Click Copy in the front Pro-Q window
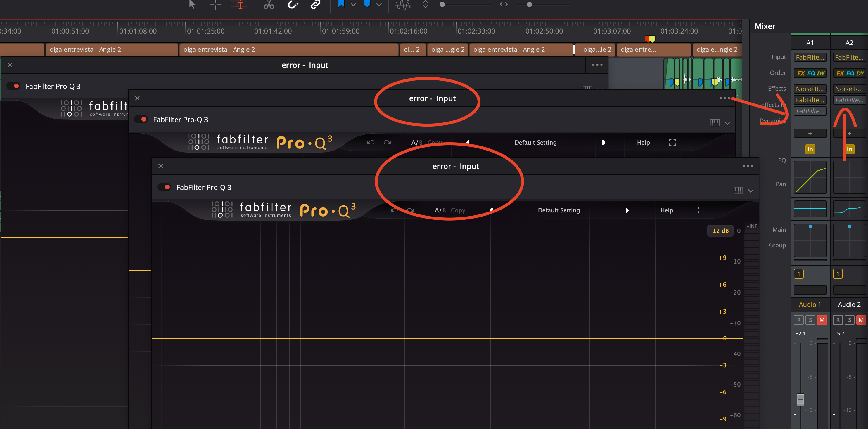This screenshot has width=868, height=429. pos(458,210)
